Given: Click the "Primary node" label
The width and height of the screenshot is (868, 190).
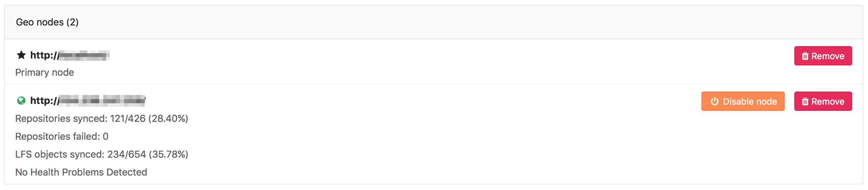Looking at the screenshot, I should [45, 72].
